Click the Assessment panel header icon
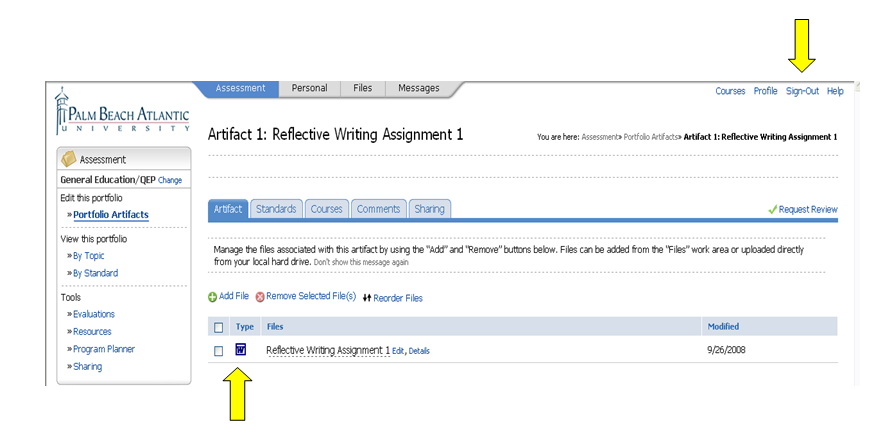Image resolution: width=875 pixels, height=439 pixels. pyautogui.click(x=69, y=159)
